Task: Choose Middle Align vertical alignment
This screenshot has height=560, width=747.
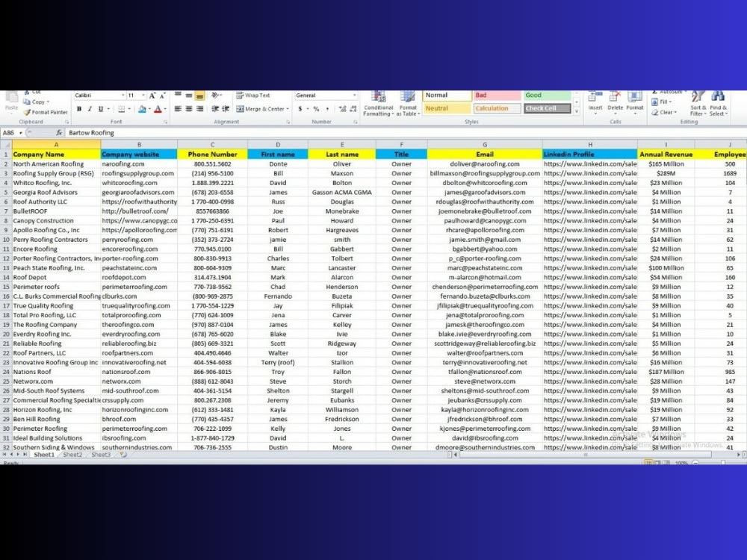Action: (189, 96)
